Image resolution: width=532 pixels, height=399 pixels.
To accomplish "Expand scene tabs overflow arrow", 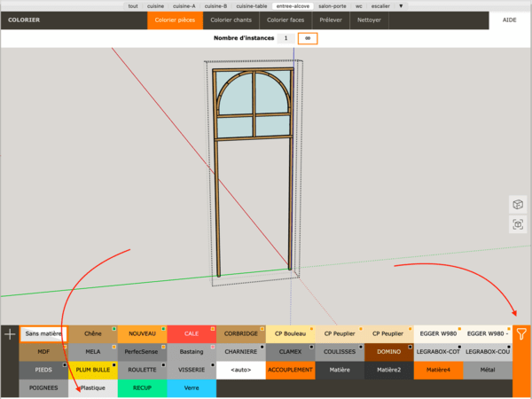I will pos(402,5).
